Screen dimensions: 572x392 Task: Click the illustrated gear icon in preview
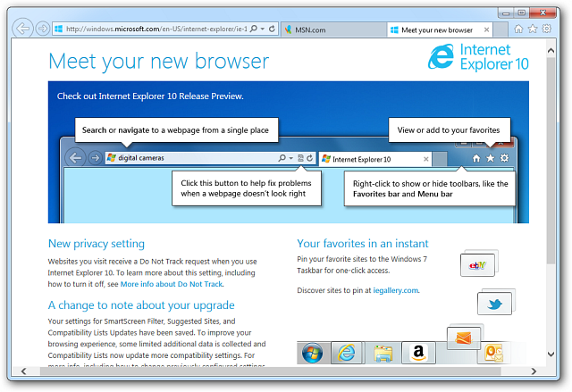[504, 158]
